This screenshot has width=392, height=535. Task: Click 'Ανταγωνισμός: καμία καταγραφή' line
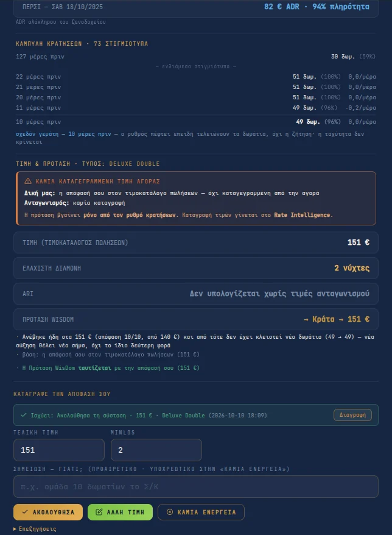75,203
